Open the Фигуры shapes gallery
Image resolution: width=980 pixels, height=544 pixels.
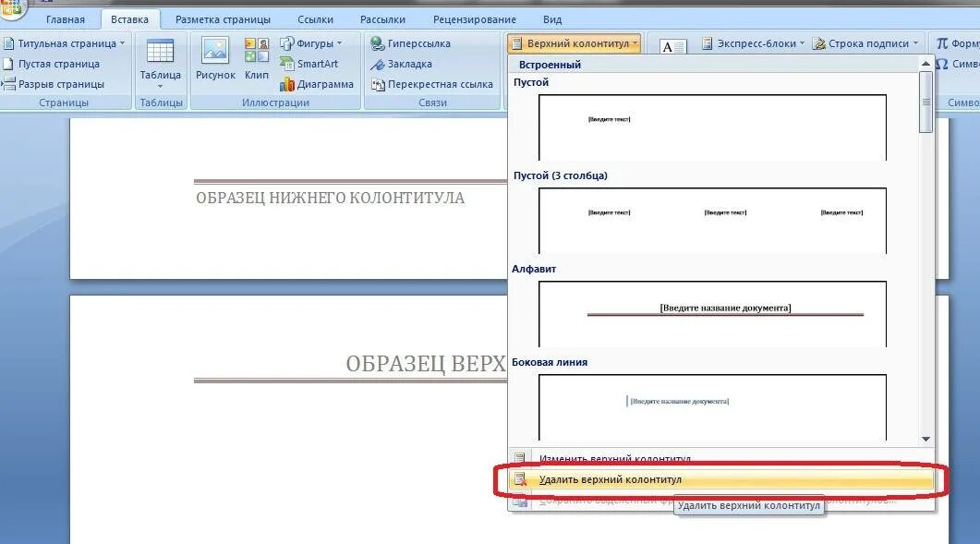tap(310, 43)
